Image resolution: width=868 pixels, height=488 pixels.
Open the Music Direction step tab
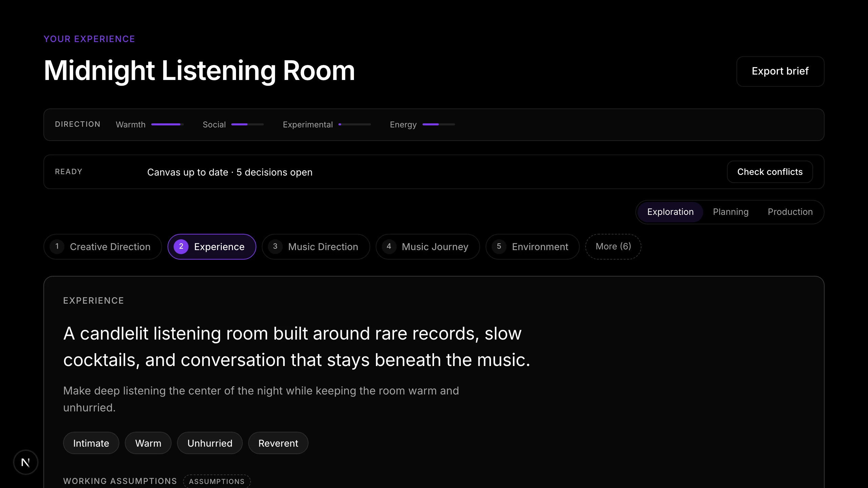coord(316,247)
